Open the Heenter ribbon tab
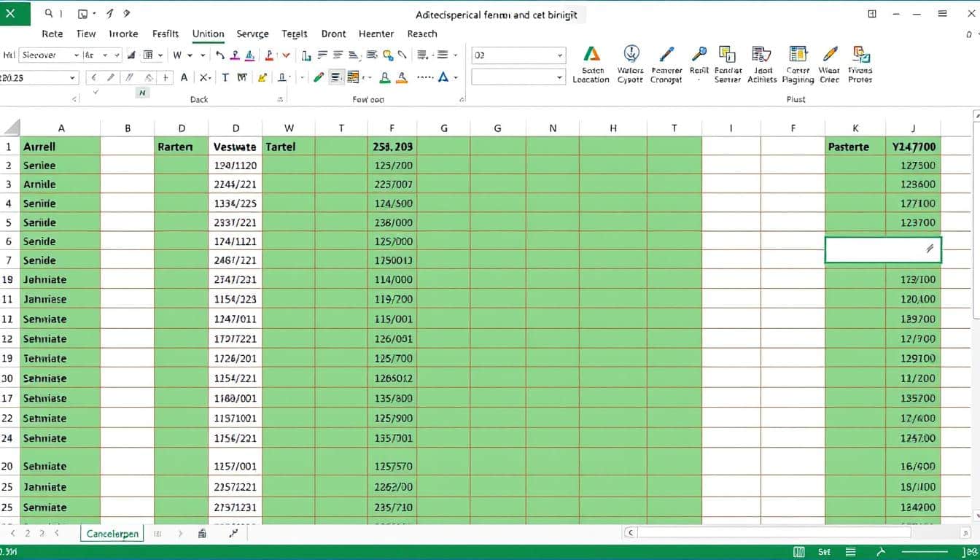980x560 pixels. click(376, 34)
